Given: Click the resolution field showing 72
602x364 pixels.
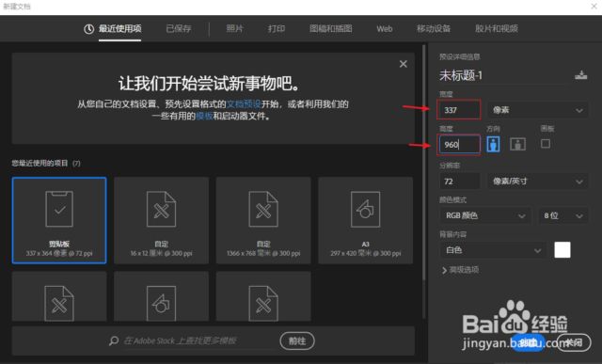Looking at the screenshot, I should pyautogui.click(x=459, y=182).
